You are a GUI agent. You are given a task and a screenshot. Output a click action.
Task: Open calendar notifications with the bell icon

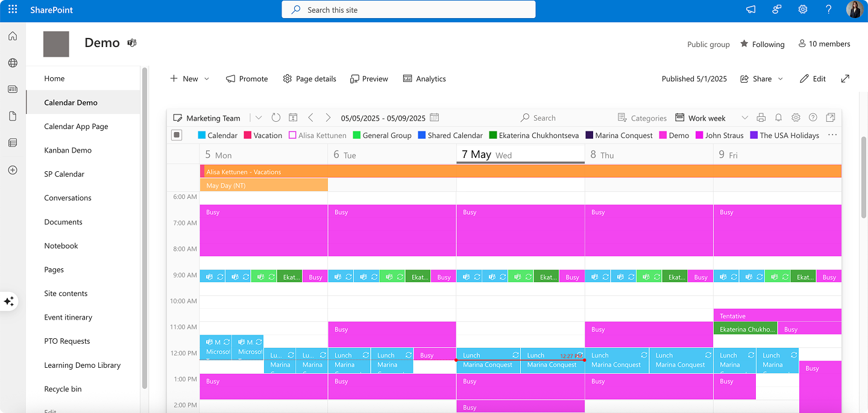point(778,118)
